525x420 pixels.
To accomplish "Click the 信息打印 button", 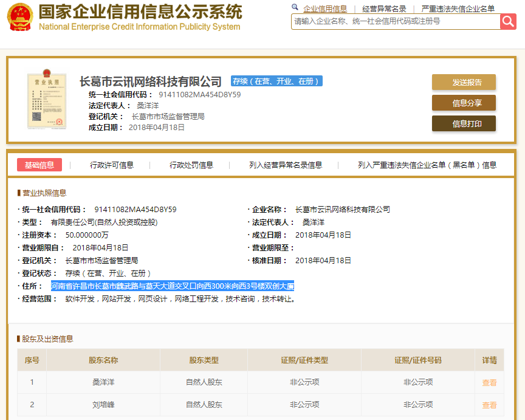I will [464, 124].
